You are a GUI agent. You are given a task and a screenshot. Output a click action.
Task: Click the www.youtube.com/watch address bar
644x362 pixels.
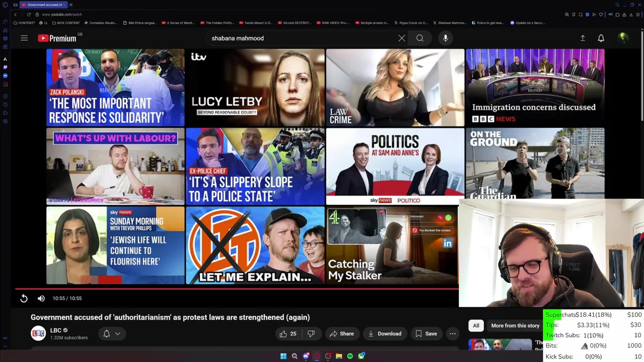click(62, 15)
